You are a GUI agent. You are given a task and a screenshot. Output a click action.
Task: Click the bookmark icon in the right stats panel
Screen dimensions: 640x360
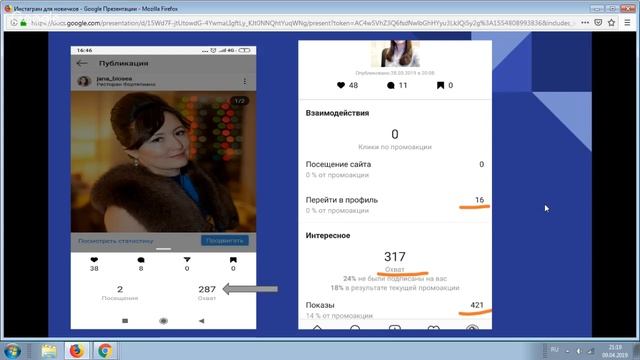click(440, 85)
